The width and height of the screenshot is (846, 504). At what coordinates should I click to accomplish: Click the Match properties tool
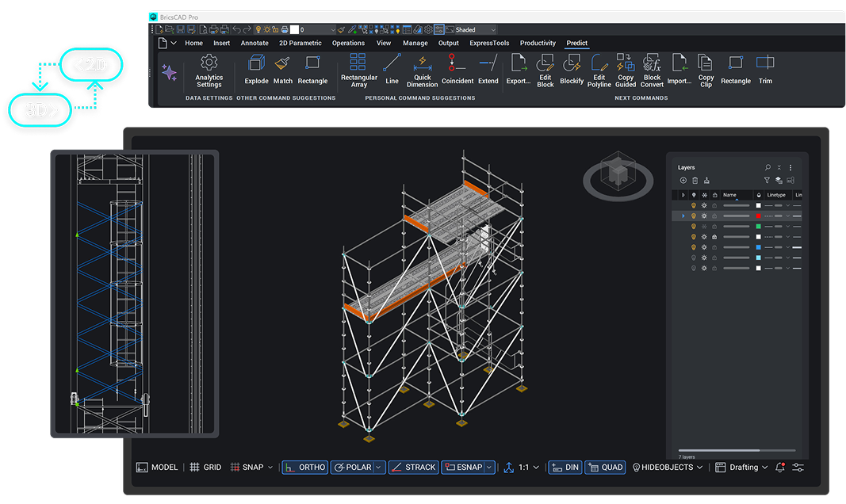(x=283, y=70)
